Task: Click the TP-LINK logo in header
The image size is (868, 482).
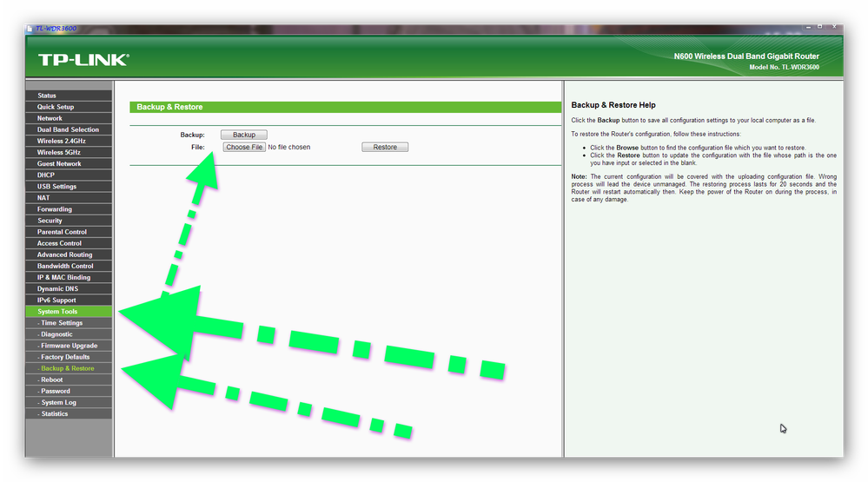Action: 83,60
